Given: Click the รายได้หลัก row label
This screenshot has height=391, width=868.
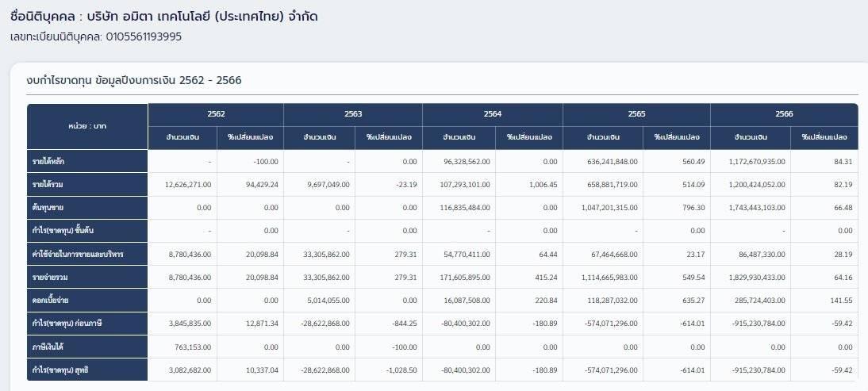Looking at the screenshot, I should 87,162.
